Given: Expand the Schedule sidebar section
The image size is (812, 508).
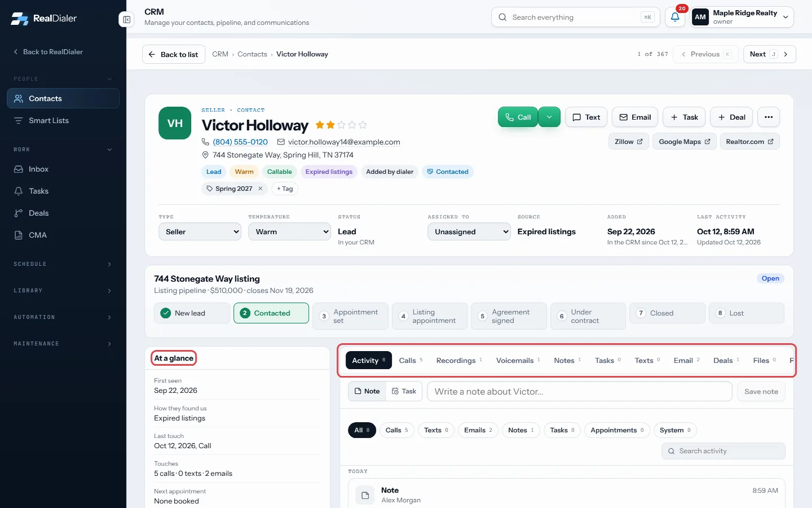Looking at the screenshot, I should 63,264.
